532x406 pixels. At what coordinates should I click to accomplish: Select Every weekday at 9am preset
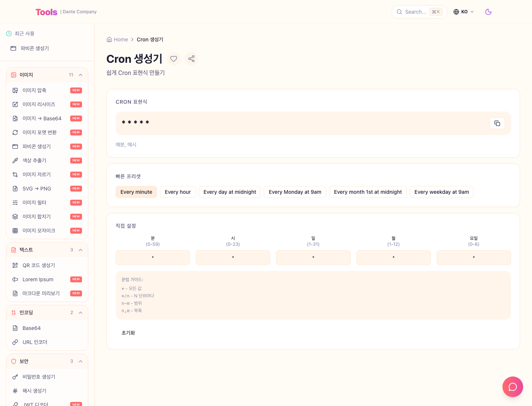click(x=442, y=192)
